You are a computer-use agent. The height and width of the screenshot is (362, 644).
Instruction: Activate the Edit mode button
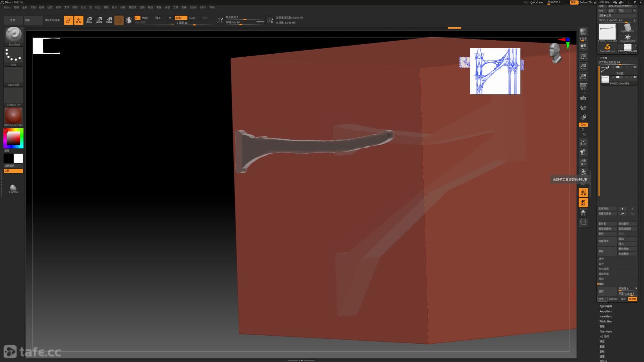pyautogui.click(x=68, y=20)
